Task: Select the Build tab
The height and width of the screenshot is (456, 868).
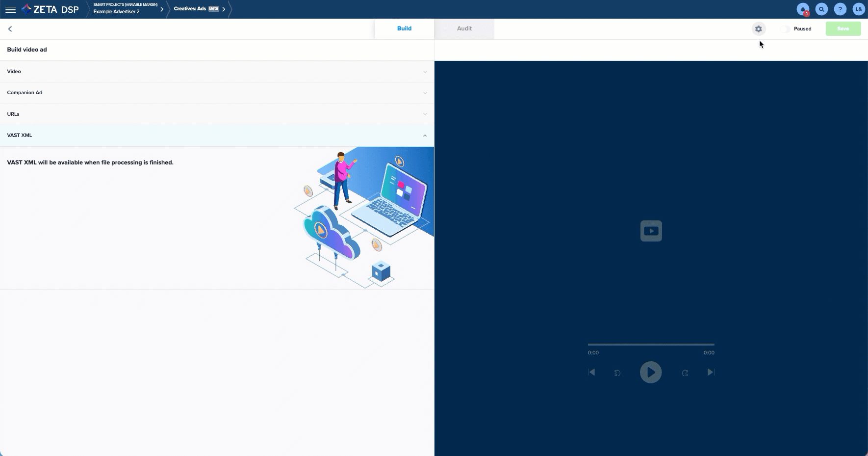Action: point(404,29)
